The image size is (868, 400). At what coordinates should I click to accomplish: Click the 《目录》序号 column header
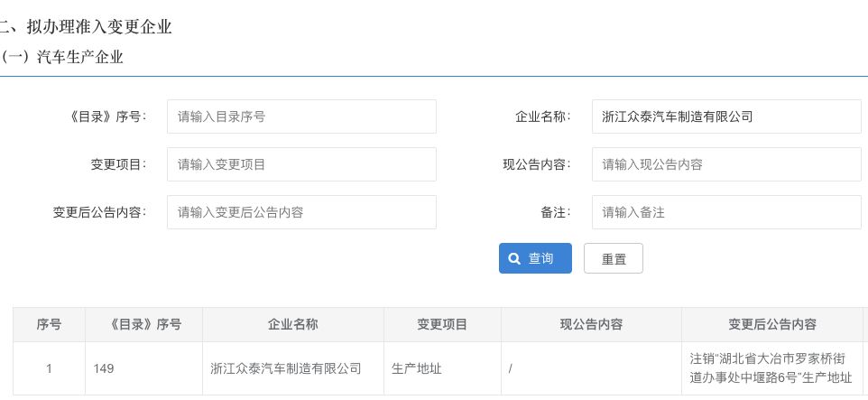point(144,325)
